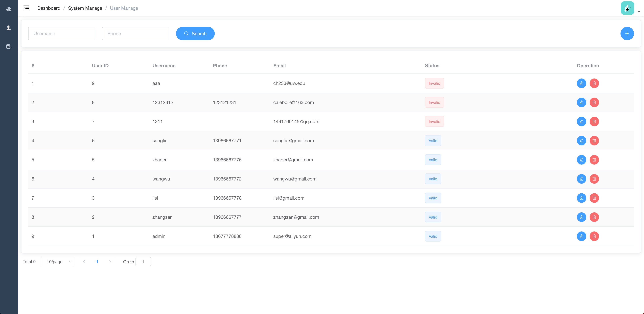
Task: Go to previous page arrow
Action: (x=84, y=261)
